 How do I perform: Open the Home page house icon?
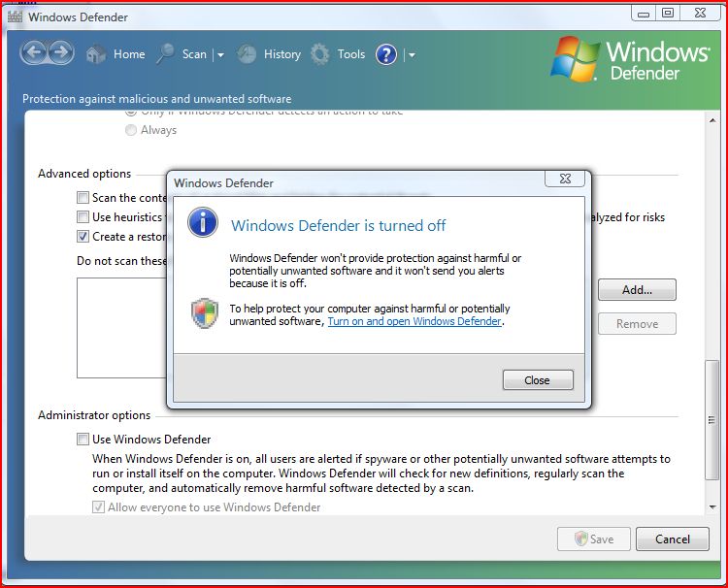tap(96, 54)
